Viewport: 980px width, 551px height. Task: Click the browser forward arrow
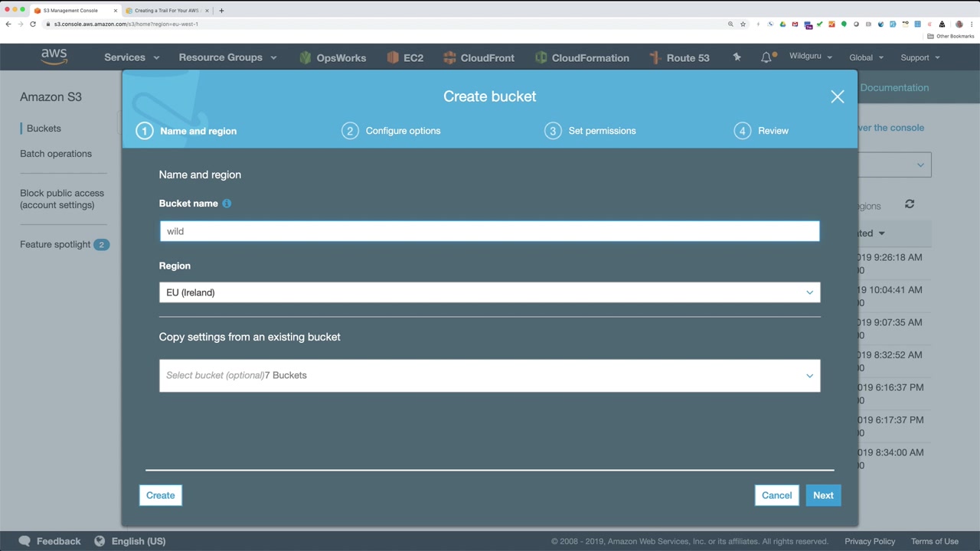pyautogui.click(x=21, y=24)
